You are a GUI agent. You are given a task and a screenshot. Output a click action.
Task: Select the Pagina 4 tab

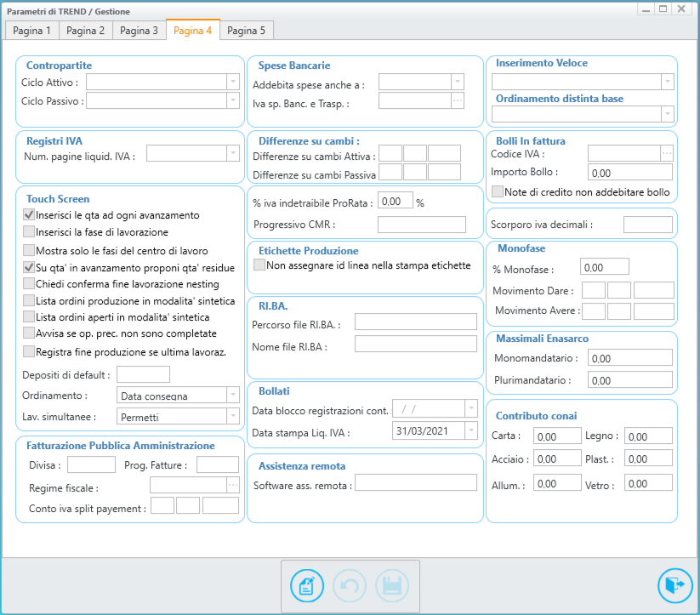click(193, 30)
